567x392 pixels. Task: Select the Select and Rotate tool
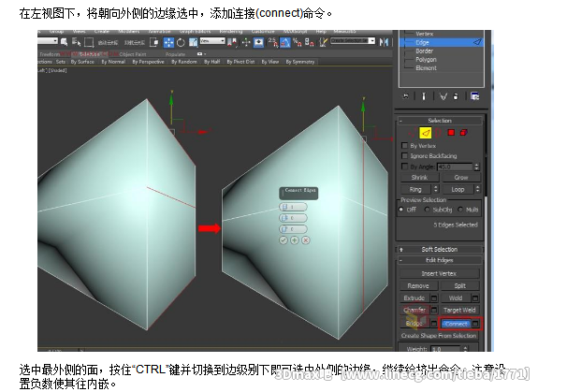[x=181, y=43]
